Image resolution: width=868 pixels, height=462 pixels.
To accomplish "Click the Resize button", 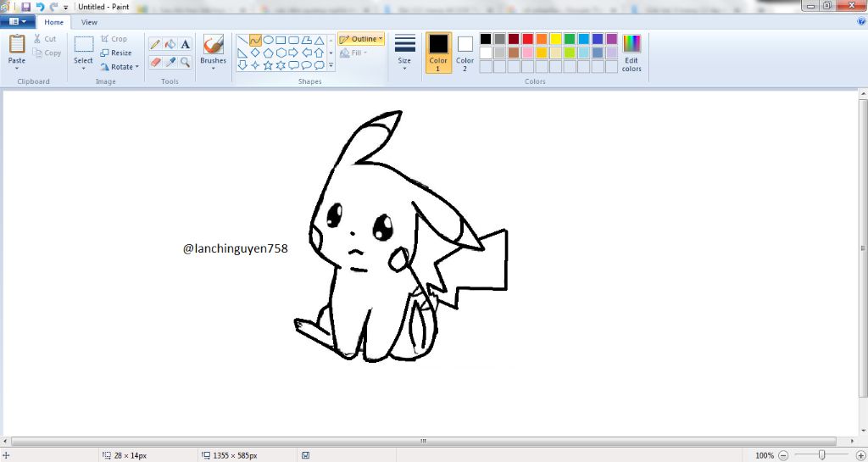I will tap(116, 53).
